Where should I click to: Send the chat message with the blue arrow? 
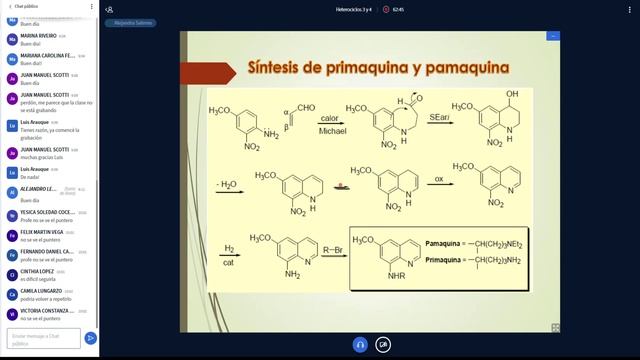coord(91,338)
